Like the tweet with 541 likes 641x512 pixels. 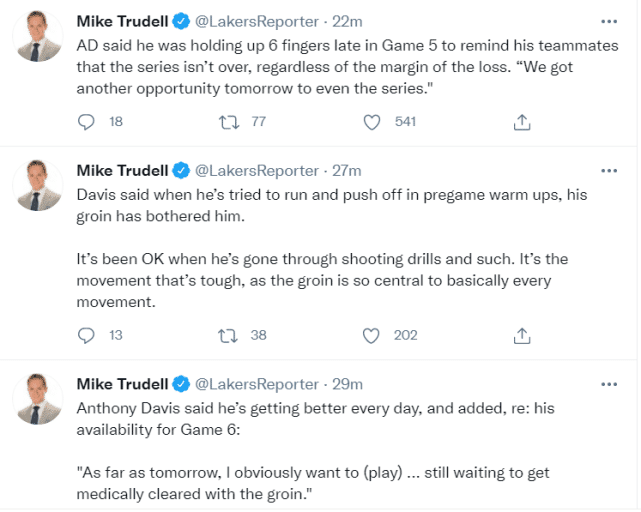point(372,122)
